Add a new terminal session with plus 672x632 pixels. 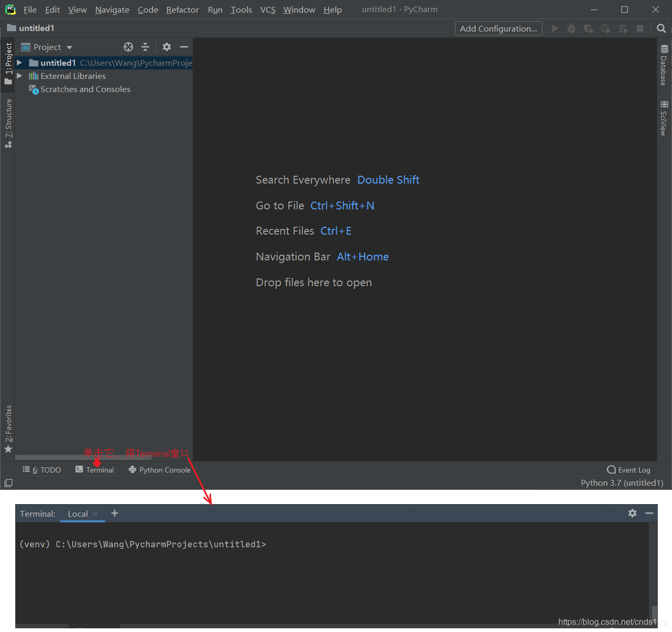(115, 514)
